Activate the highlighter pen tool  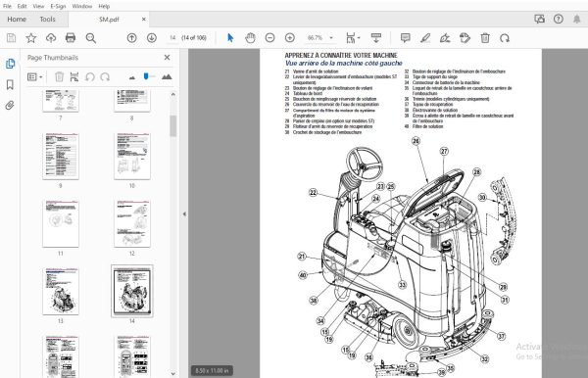coord(425,37)
